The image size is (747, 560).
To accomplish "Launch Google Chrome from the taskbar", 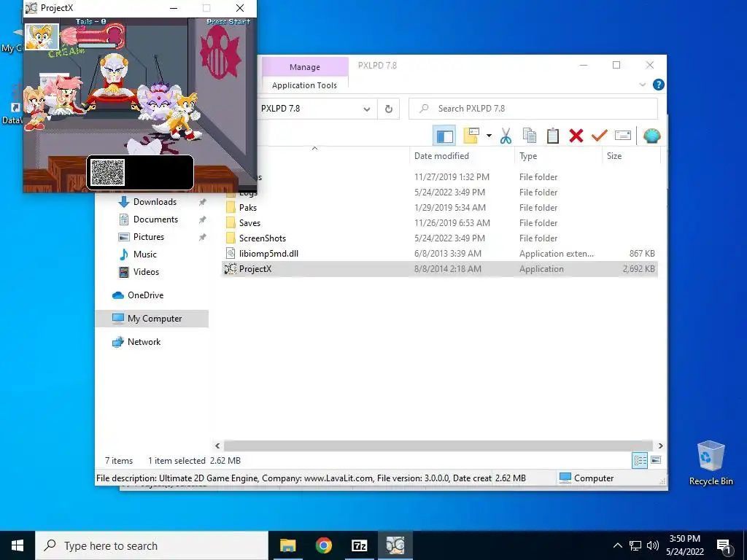I will pos(323,545).
